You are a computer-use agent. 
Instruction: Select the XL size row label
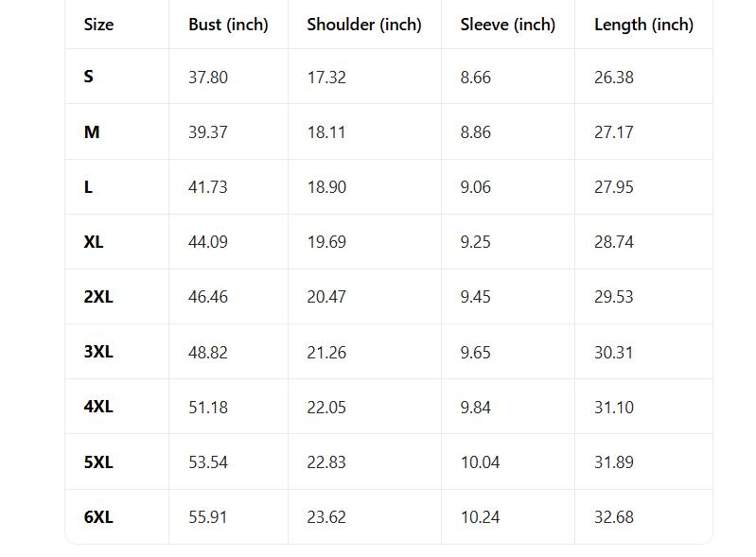click(94, 242)
